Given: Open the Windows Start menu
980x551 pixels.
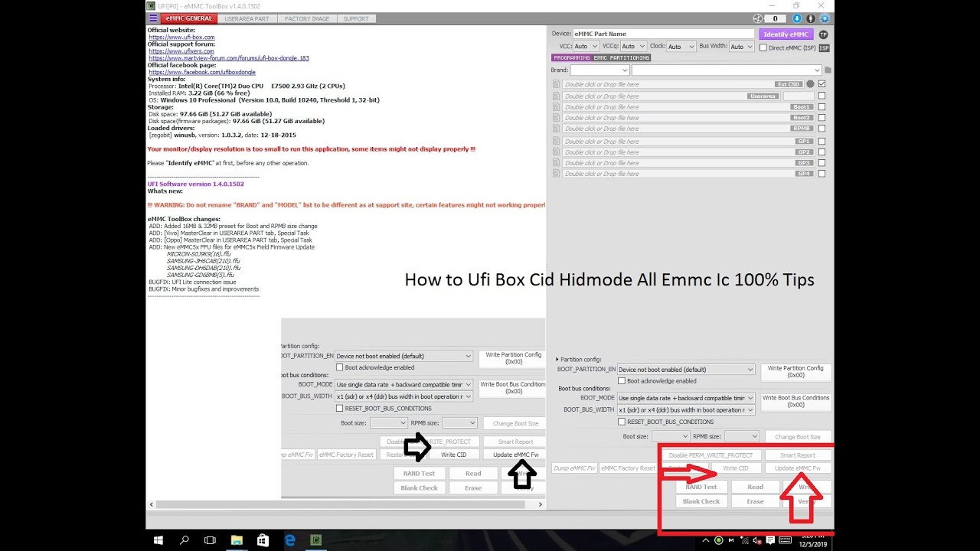Looking at the screenshot, I should tap(158, 540).
